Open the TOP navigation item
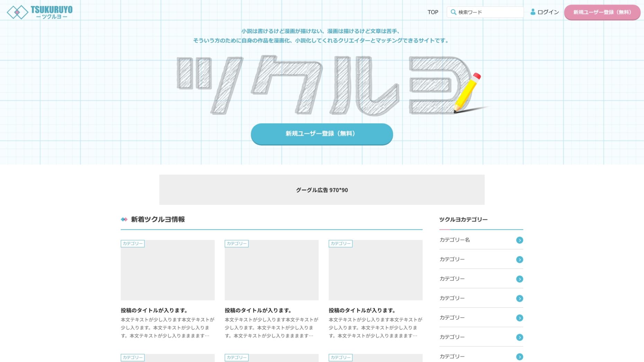Image resolution: width=644 pixels, height=362 pixels. [x=433, y=12]
